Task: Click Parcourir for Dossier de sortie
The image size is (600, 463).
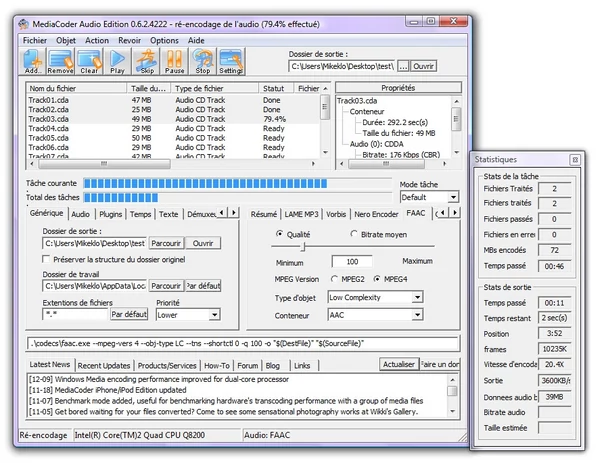Action: click(x=166, y=243)
